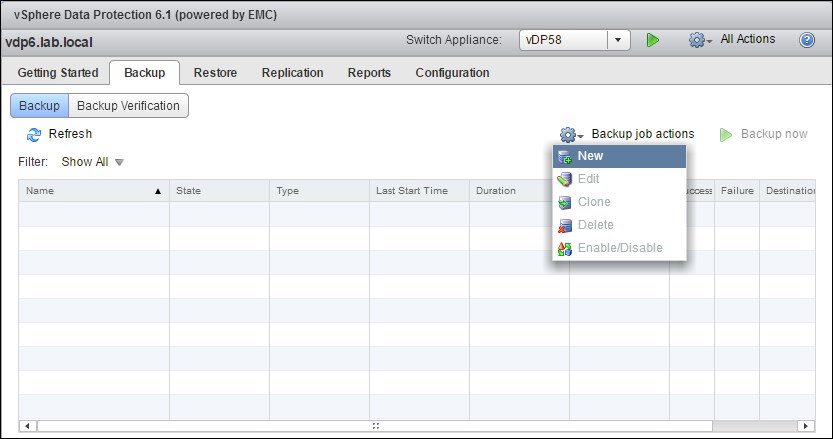Screen dimensions: 833x439
Task: Switch to the Getting Started tab
Action: coord(58,73)
